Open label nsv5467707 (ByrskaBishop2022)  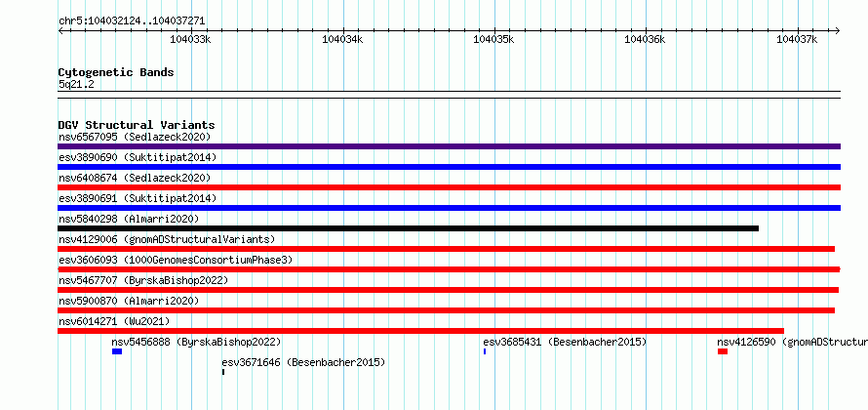click(143, 280)
